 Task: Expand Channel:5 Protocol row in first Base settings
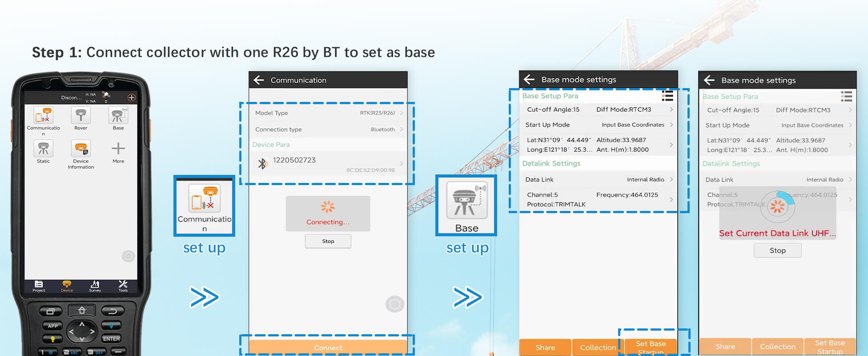pos(599,199)
